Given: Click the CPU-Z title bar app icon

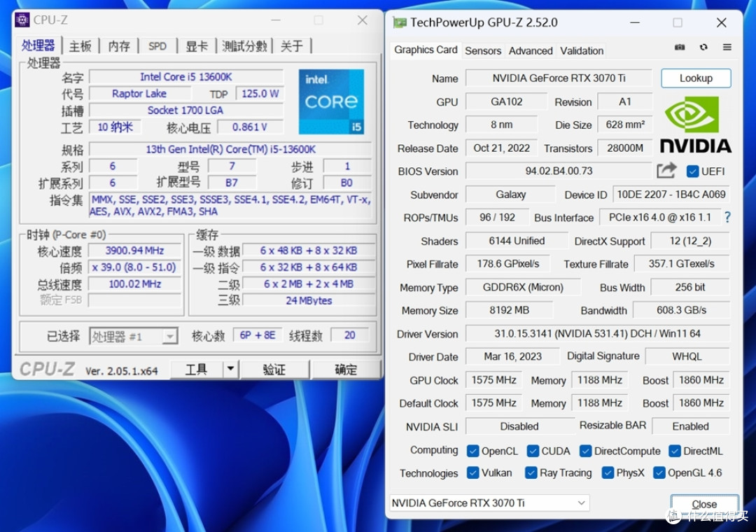Looking at the screenshot, I should tap(22, 20).
